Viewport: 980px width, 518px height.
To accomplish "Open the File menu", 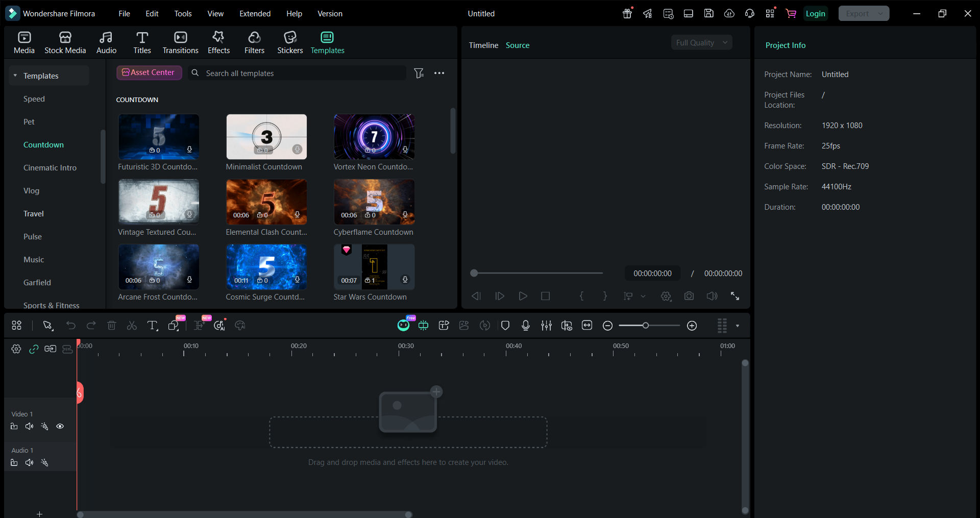I will pyautogui.click(x=124, y=14).
